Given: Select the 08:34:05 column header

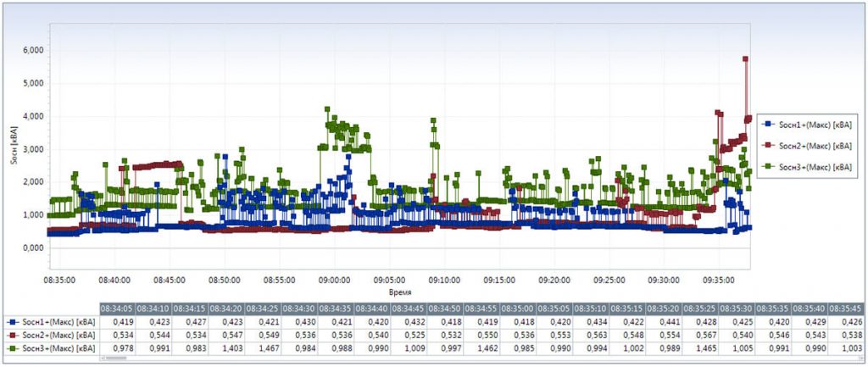Looking at the screenshot, I should pos(117,309).
